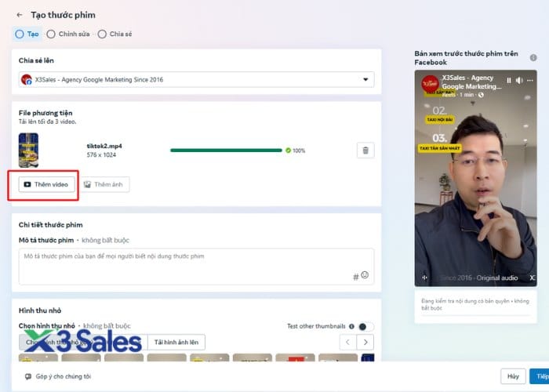Pause the reel preview
Screen dimensions: 549x392
click(509, 81)
